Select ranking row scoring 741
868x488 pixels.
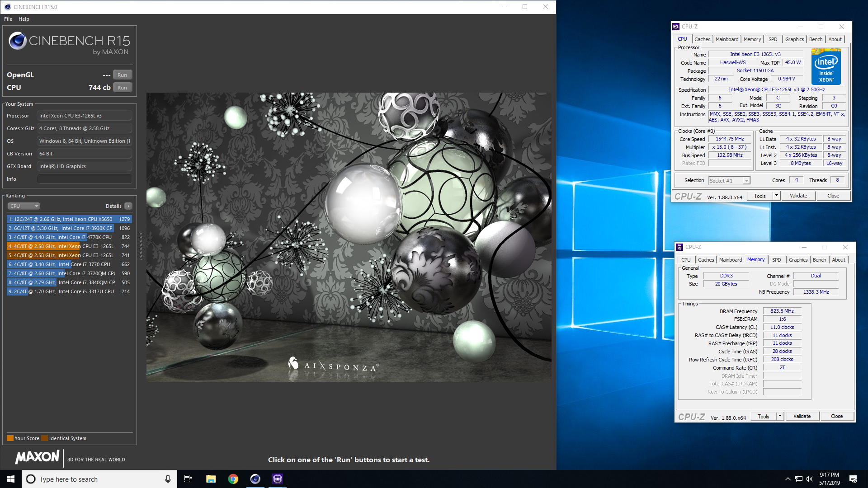(69, 255)
